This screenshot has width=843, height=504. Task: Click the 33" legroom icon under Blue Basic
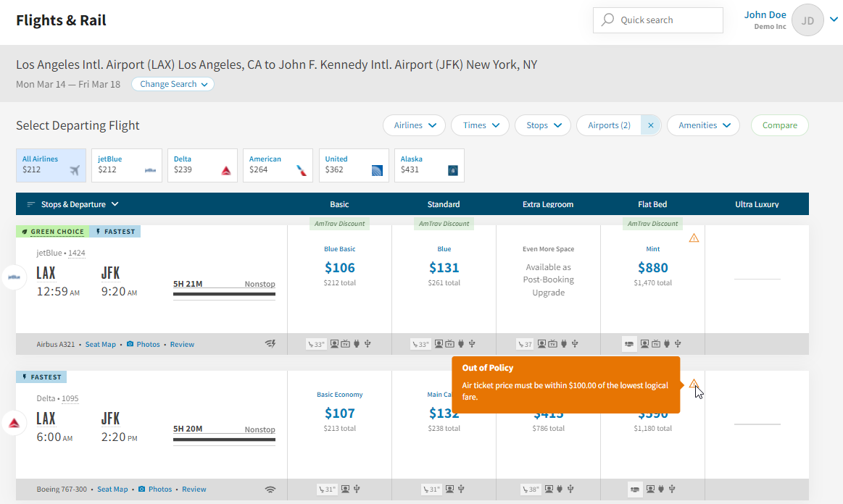pyautogui.click(x=316, y=345)
